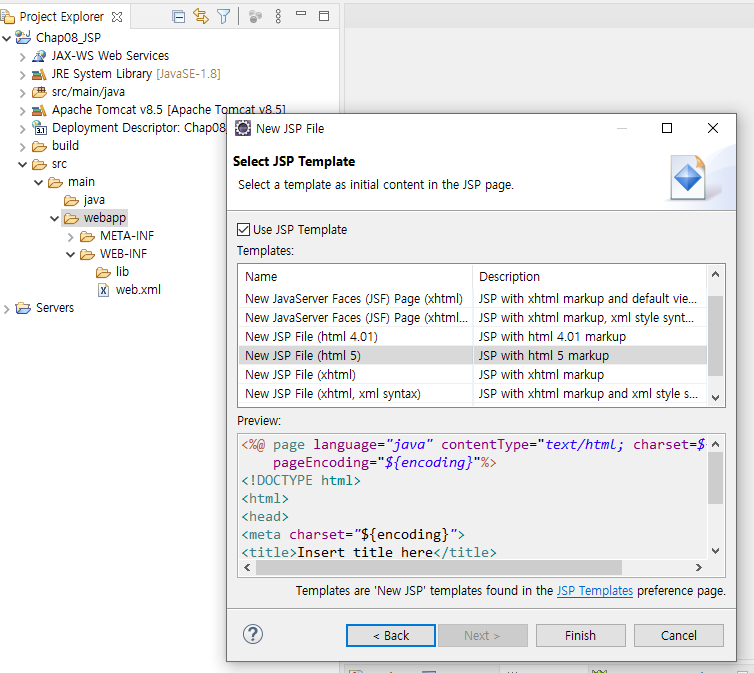
Task: Select the Chap08_JSP project icon
Action: 23,37
